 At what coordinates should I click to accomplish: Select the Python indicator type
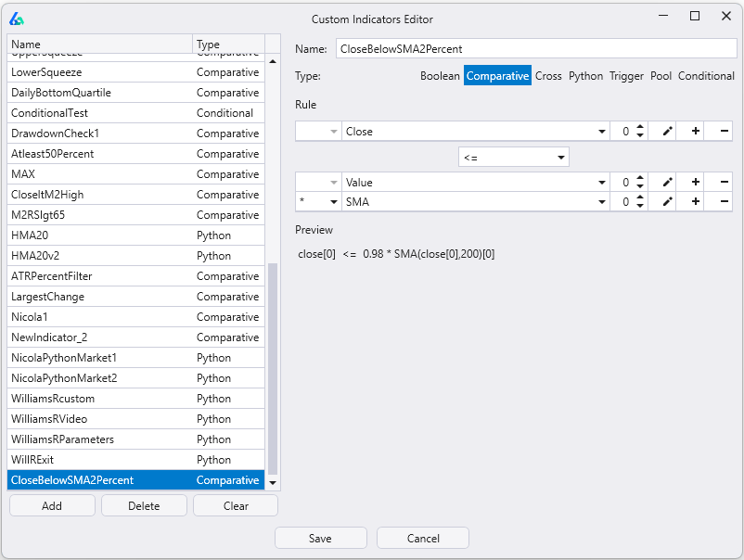click(585, 76)
